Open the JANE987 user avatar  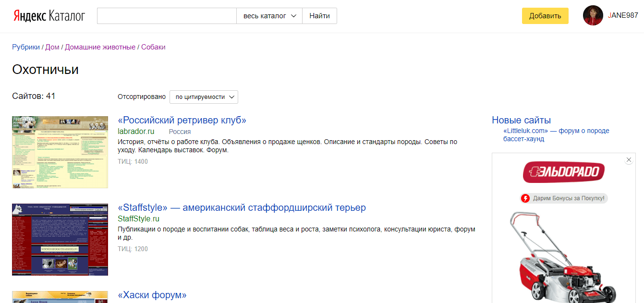593,15
